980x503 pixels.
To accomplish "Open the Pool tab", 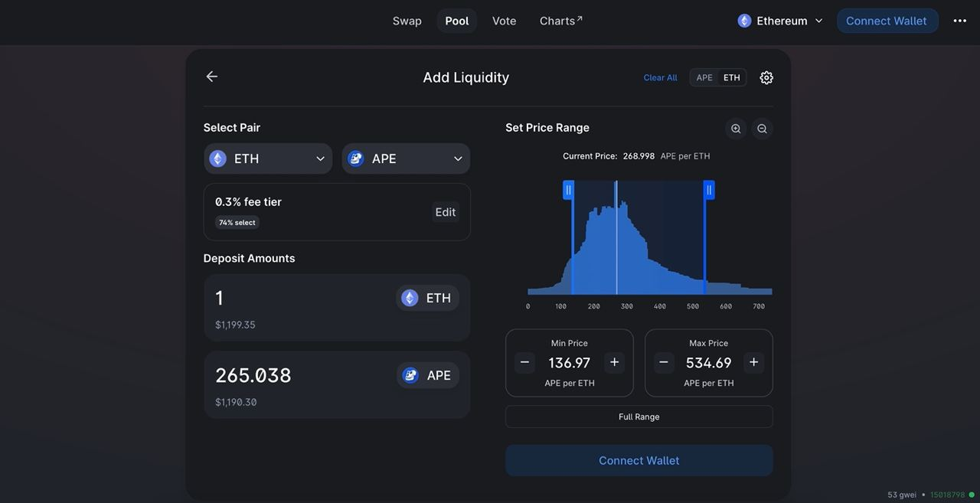I will coord(457,21).
